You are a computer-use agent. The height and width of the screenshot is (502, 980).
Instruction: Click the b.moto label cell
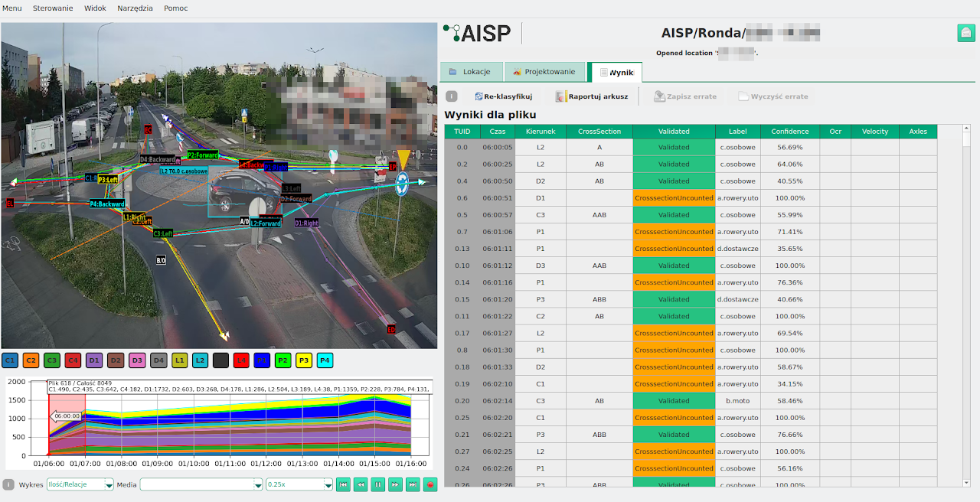pos(737,401)
